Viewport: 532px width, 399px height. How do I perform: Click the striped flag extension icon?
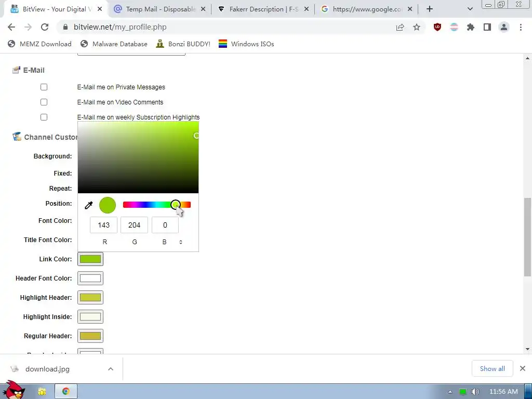[x=454, y=27]
